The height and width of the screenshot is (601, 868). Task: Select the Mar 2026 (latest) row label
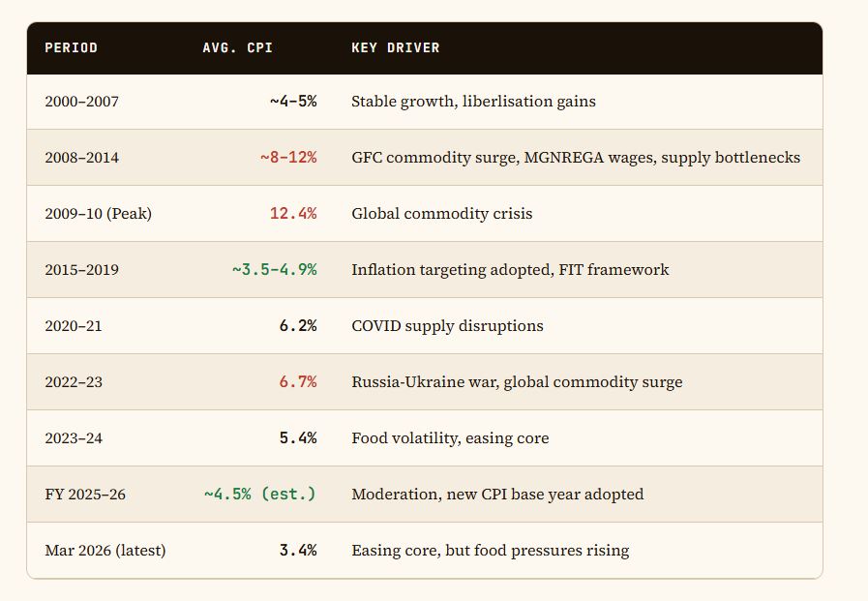tap(105, 551)
